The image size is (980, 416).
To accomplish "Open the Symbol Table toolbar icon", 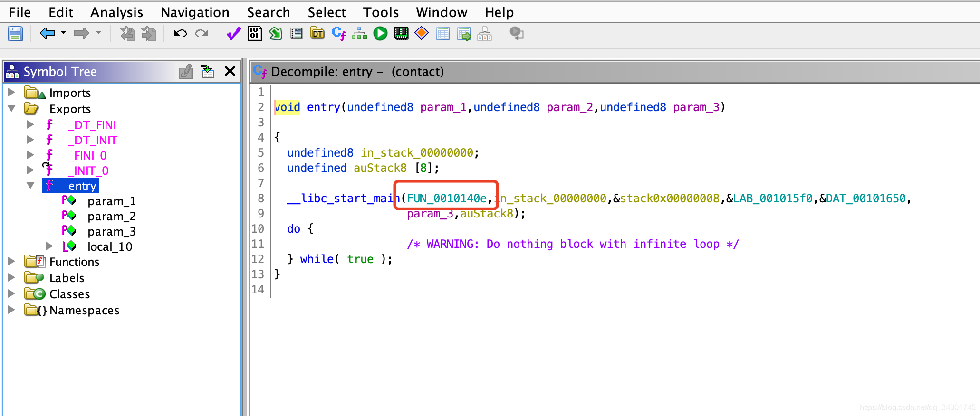I will click(443, 33).
